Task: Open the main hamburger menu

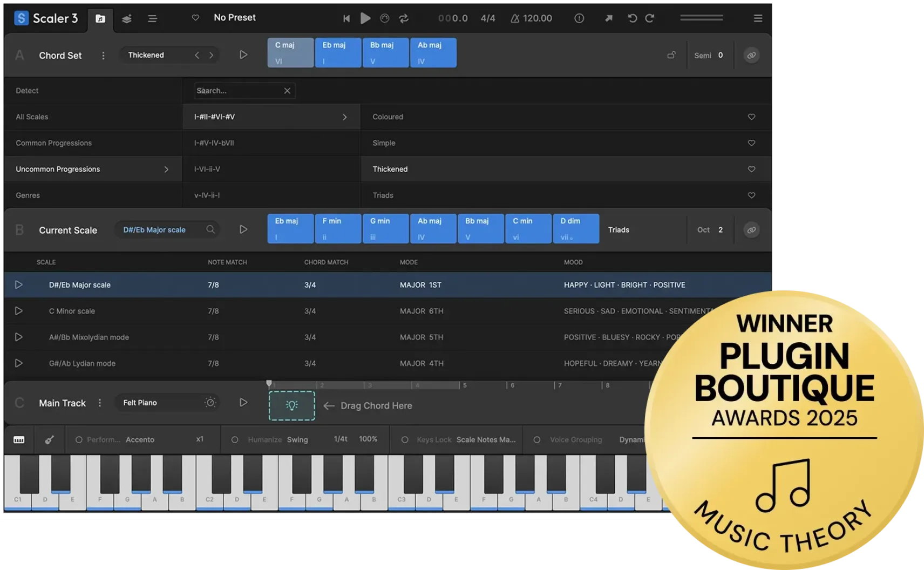Action: 758,18
